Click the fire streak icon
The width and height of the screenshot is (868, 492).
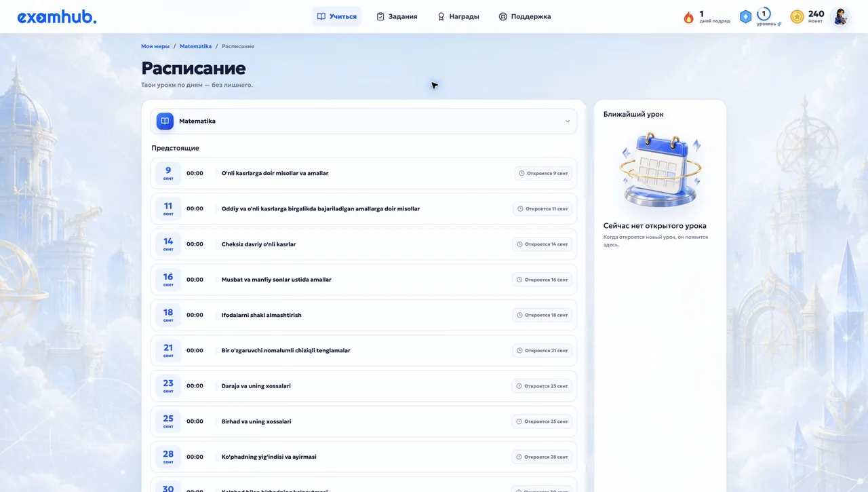pos(689,18)
